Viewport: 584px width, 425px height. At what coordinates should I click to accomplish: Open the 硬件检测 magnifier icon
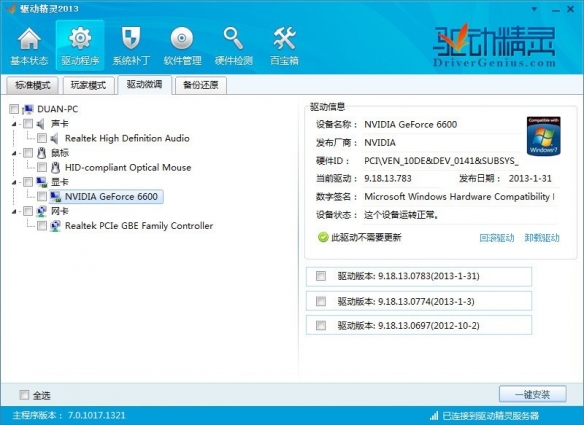(233, 38)
